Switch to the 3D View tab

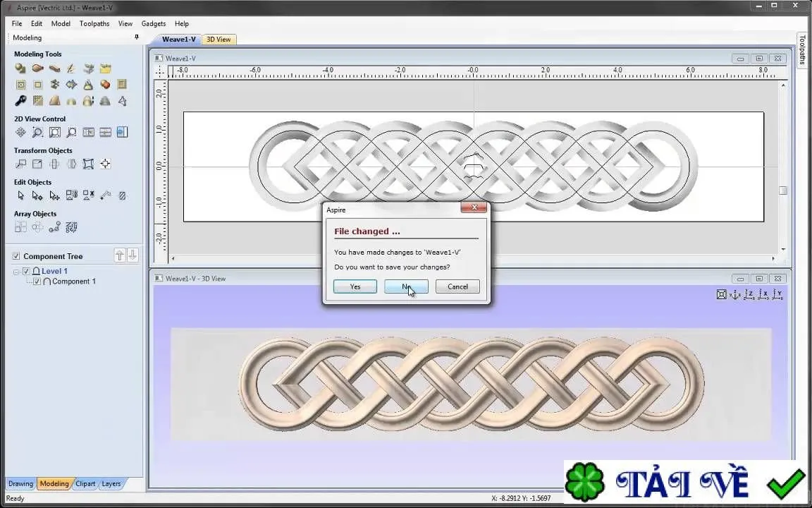tap(219, 40)
